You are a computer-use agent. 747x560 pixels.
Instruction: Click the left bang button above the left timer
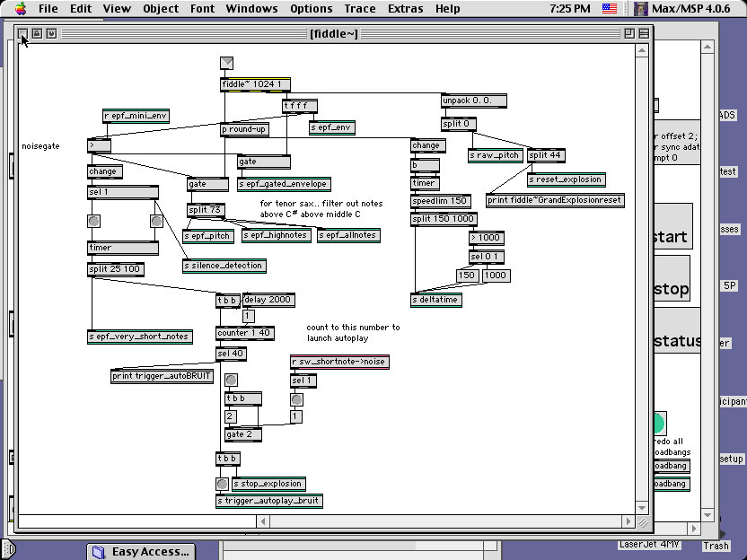[x=93, y=221]
